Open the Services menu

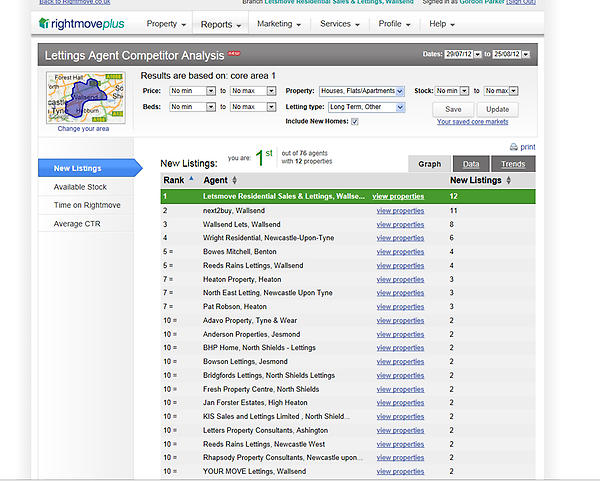[340, 24]
